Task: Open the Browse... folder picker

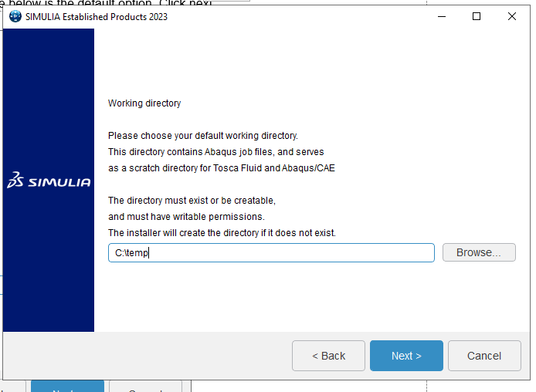Action: [x=479, y=252]
